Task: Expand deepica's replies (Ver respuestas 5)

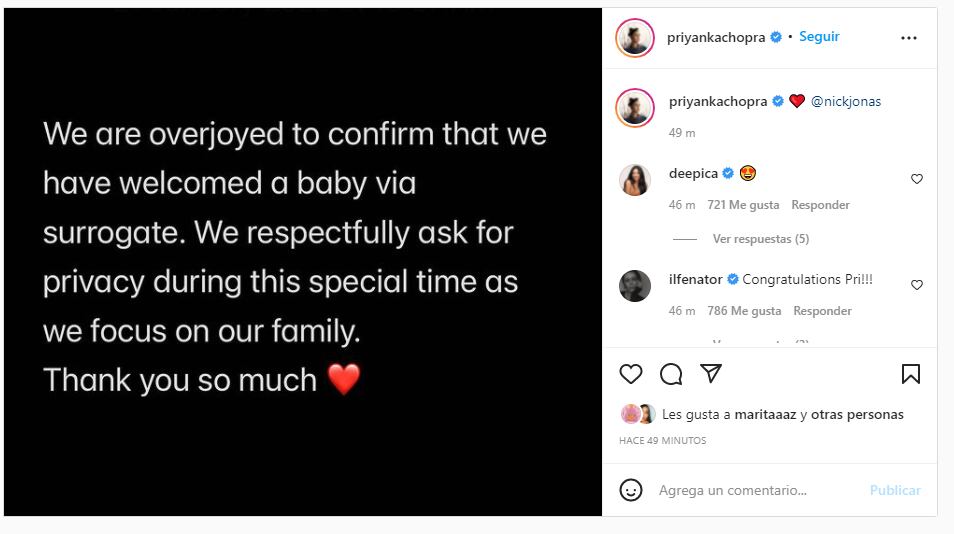Action: (x=760, y=239)
